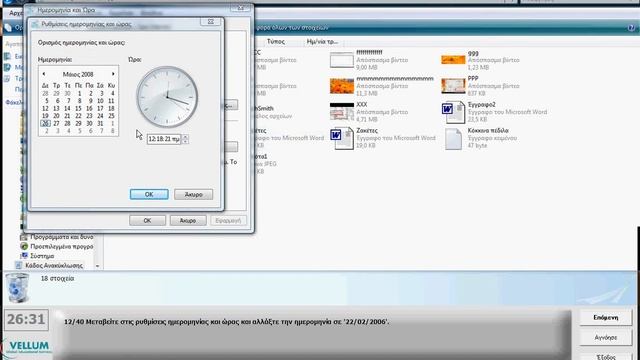Select day 25 in the calendar
Image resolution: width=640 pixels, height=360 pixels.
(111, 116)
